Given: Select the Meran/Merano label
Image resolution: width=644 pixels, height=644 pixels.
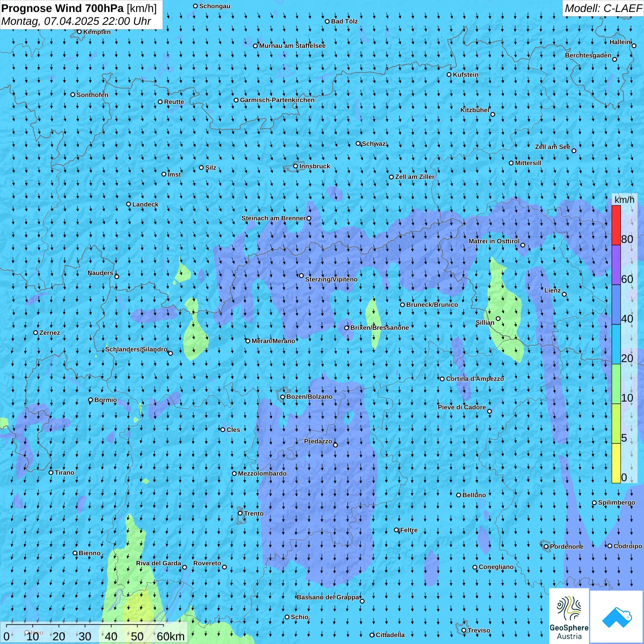Looking at the screenshot, I should pyautogui.click(x=273, y=341).
